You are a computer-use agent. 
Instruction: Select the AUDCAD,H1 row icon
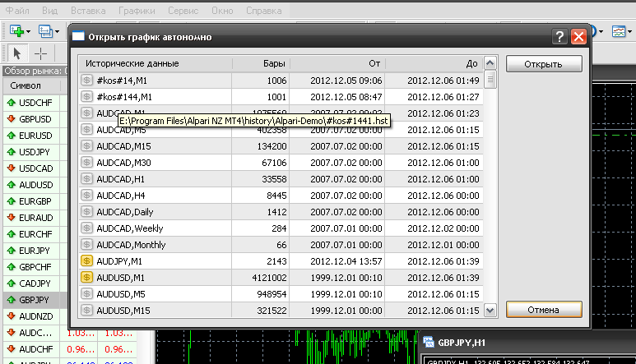86,178
